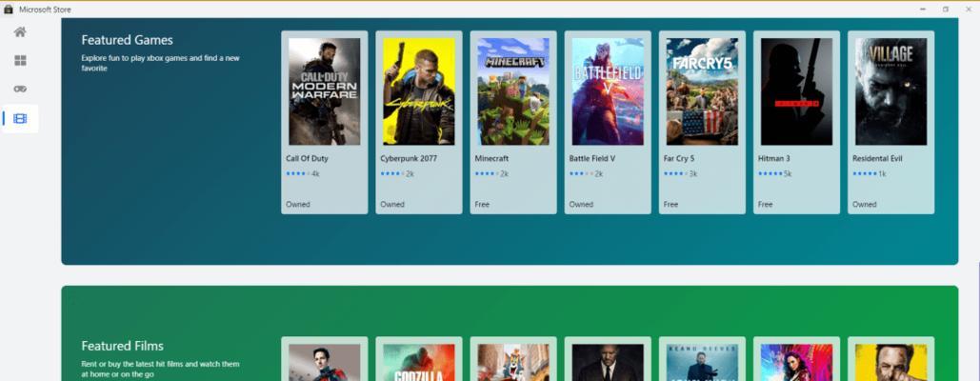Click the 'Rent or buy the latest hit films' description
Screen dimensions: 980x381
[x=161, y=369]
